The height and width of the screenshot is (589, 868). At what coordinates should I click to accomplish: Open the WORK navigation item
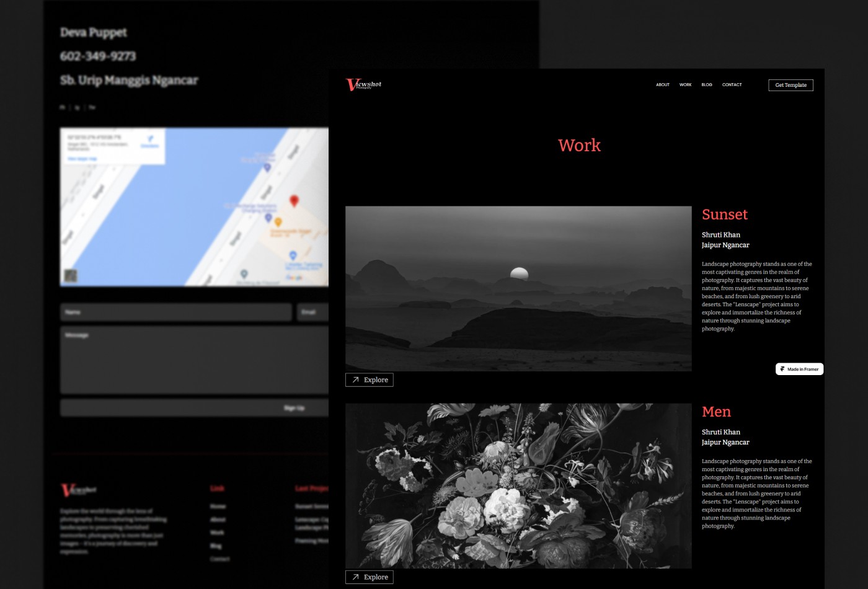pyautogui.click(x=685, y=84)
